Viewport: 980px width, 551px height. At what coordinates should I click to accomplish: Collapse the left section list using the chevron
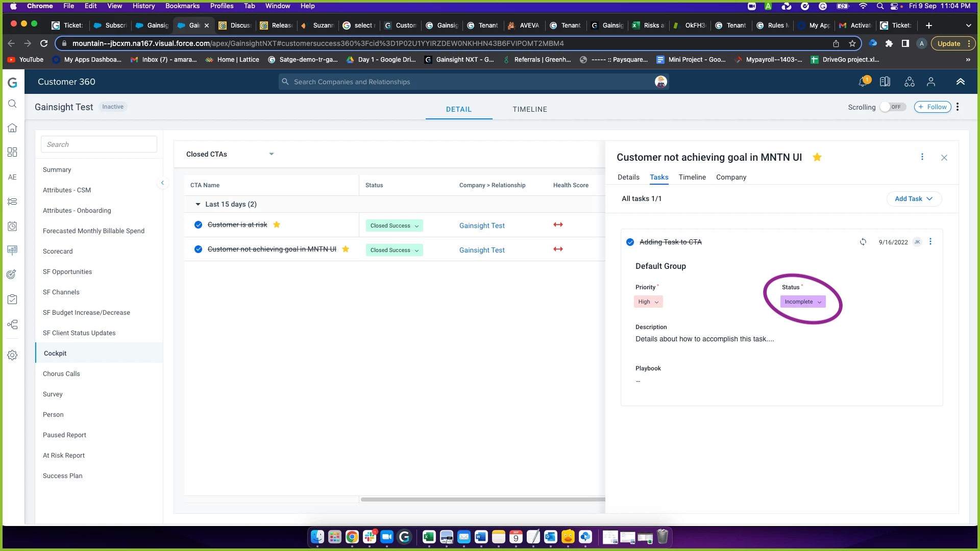click(x=162, y=183)
